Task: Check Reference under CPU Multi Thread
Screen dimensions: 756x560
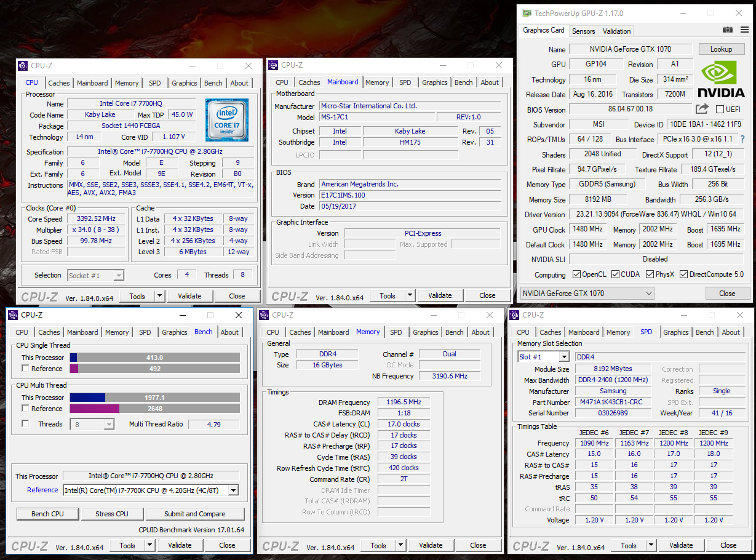Action: click(25, 409)
